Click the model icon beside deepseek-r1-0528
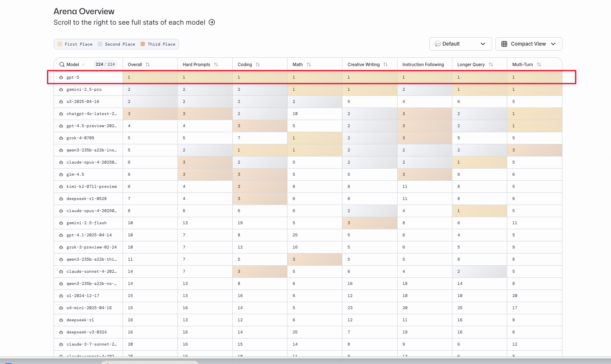This screenshot has height=364, width=611. click(61, 199)
